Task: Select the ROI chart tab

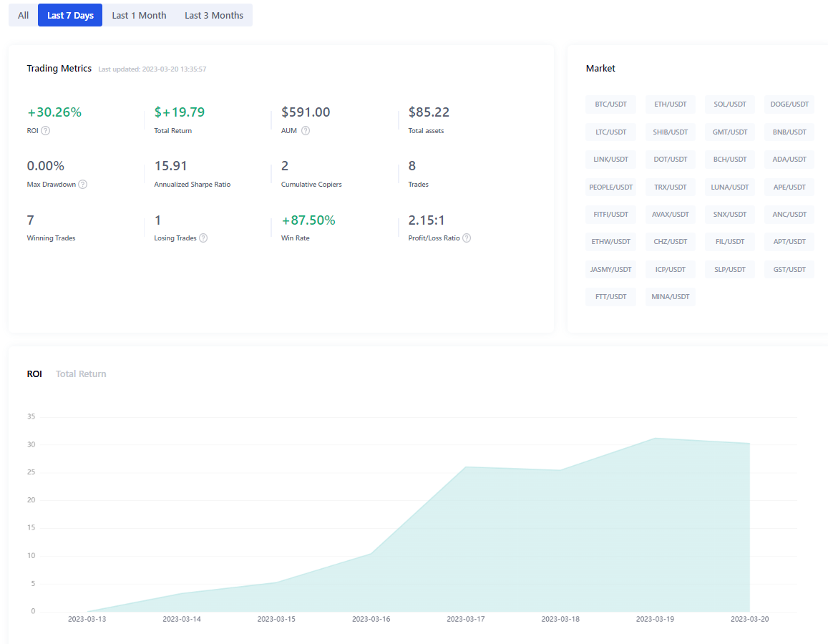Action: pyautogui.click(x=34, y=374)
